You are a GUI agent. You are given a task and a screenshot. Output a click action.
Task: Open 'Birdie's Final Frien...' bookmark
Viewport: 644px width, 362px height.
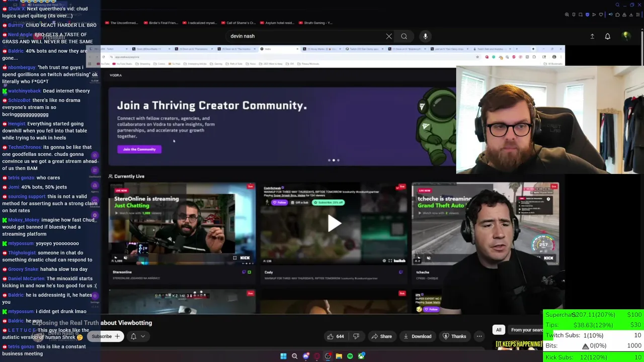tap(160, 23)
